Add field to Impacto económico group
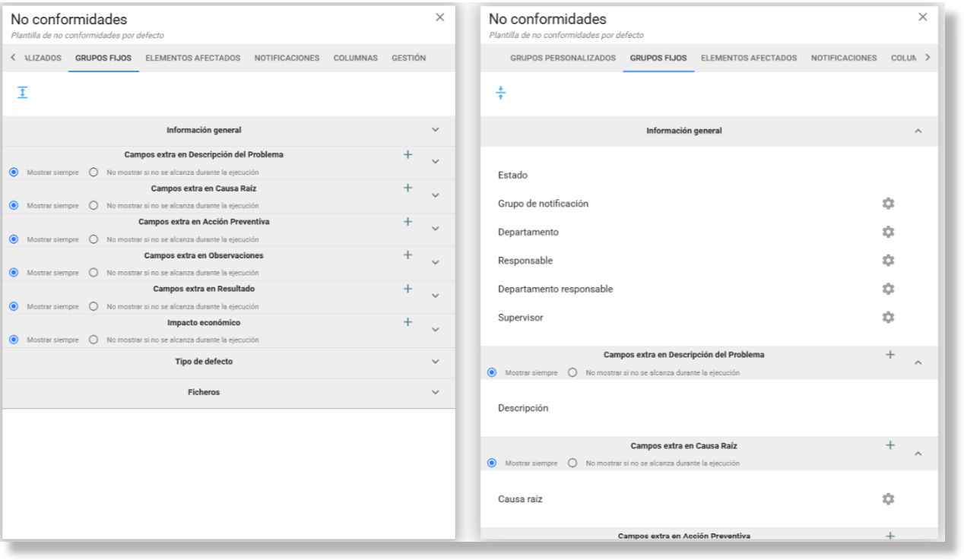Image resolution: width=964 pixels, height=560 pixels. click(407, 322)
